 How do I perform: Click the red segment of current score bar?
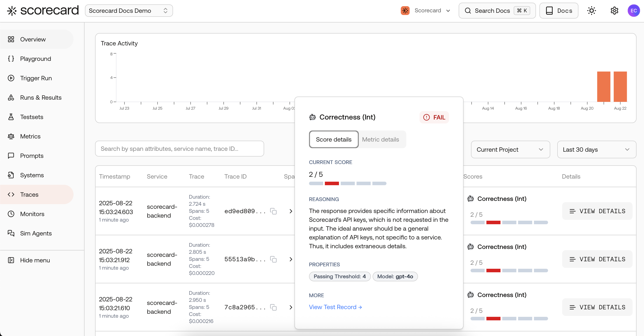331,183
